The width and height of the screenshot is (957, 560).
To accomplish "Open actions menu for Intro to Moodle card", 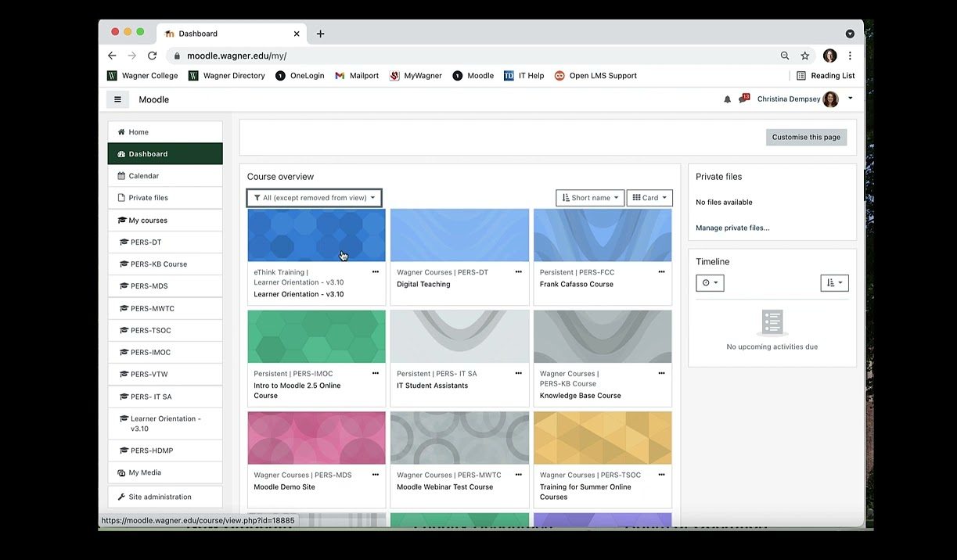I will (x=376, y=374).
